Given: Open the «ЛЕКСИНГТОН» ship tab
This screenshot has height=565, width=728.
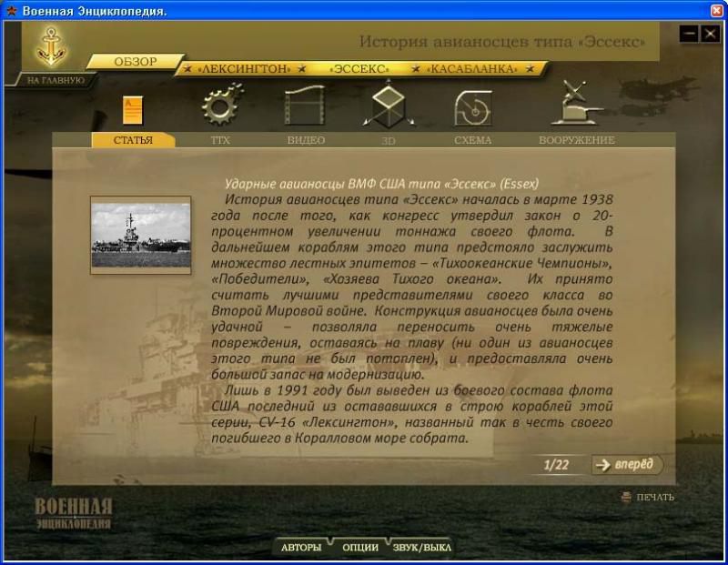Looking at the screenshot, I should coord(244,69).
